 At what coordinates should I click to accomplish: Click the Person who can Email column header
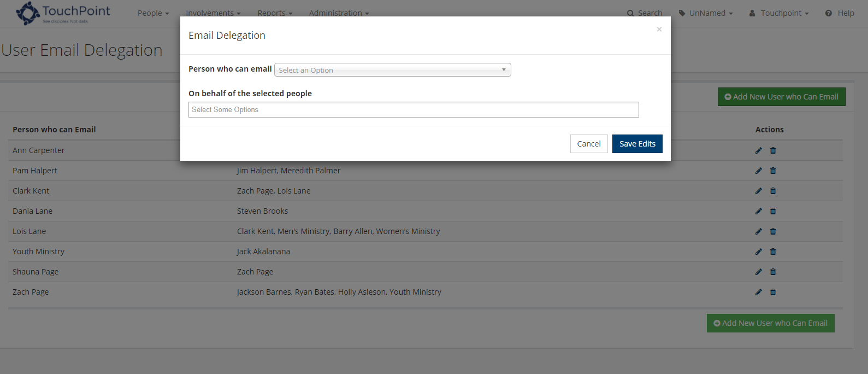point(54,130)
